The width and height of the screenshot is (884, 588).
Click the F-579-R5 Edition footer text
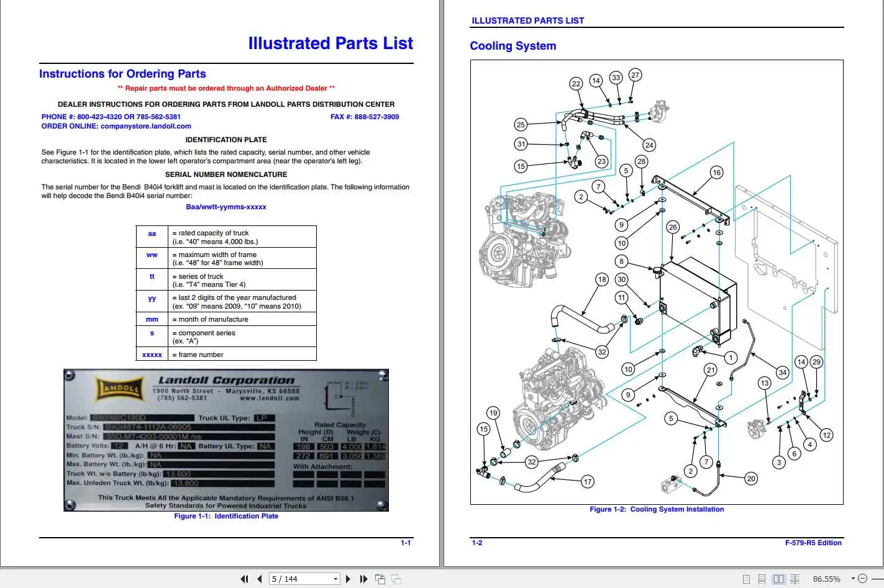click(813, 542)
